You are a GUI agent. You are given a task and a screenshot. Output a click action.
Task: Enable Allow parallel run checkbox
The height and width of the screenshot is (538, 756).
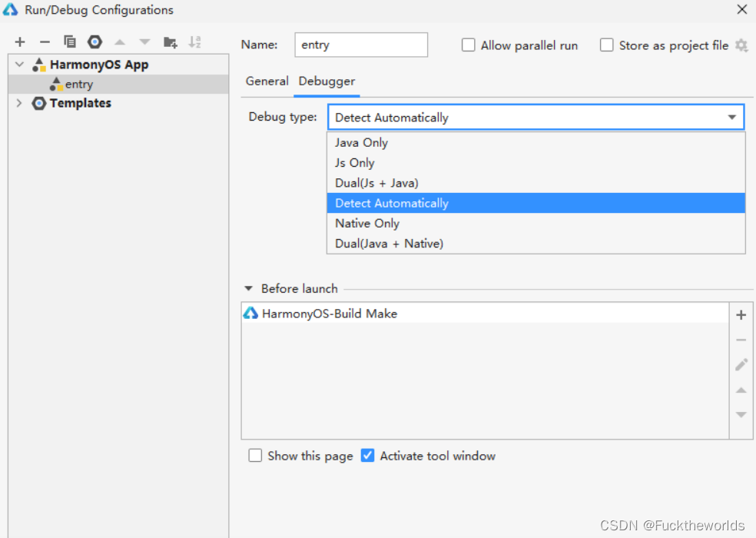(x=468, y=45)
